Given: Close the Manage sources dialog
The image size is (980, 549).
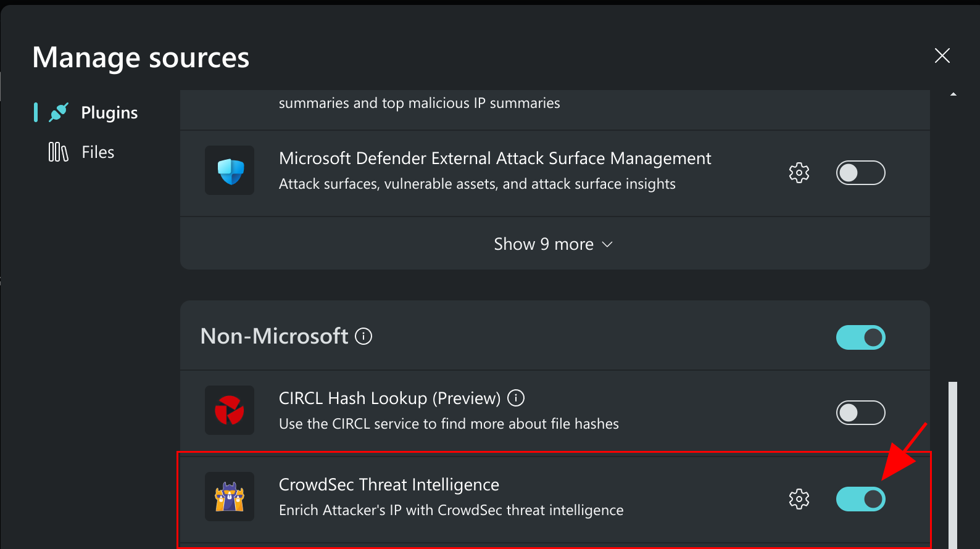Looking at the screenshot, I should coord(942,56).
